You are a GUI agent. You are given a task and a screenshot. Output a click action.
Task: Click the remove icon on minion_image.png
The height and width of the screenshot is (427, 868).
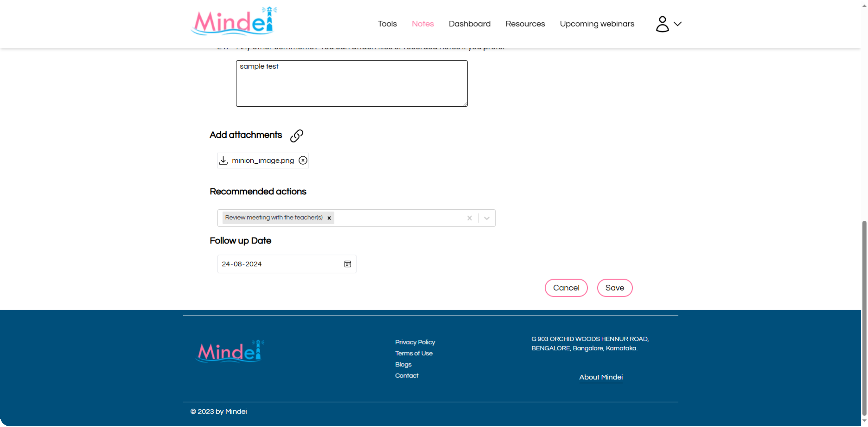(303, 160)
